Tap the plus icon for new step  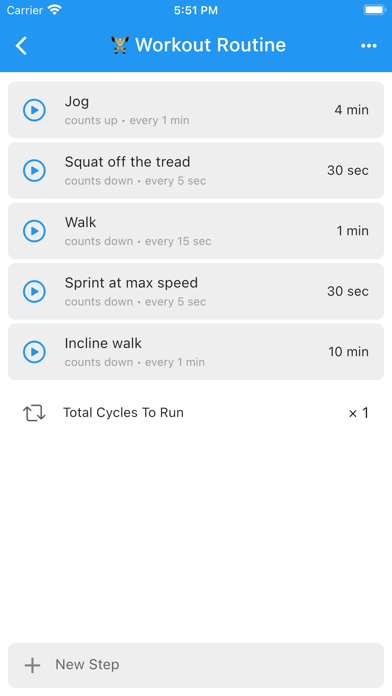[x=32, y=665]
